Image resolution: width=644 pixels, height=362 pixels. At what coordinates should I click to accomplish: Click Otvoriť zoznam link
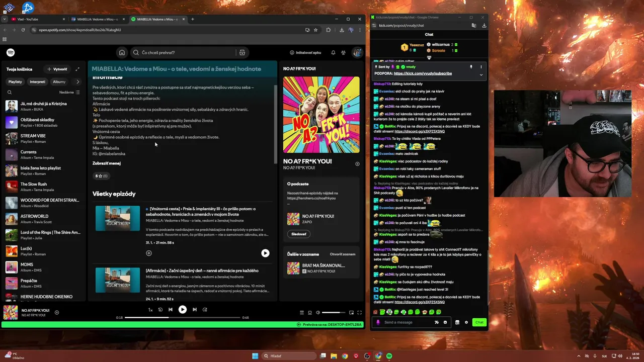(x=343, y=254)
